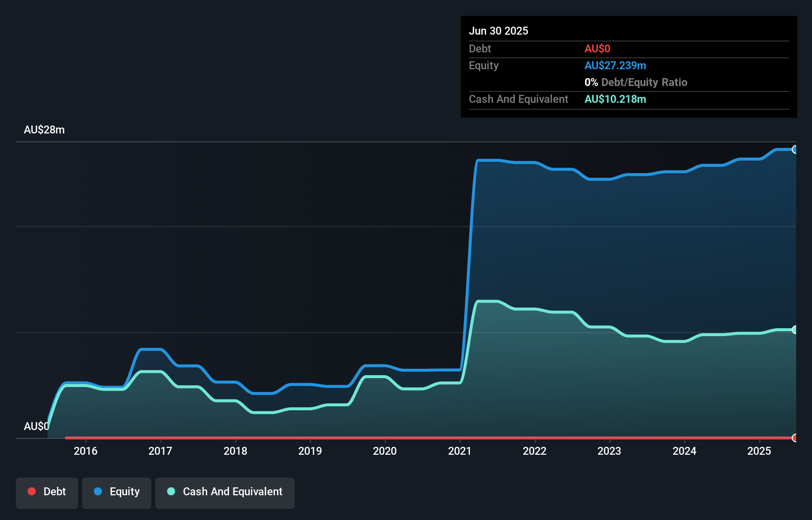
Task: Toggle the Cash And Equivalent legend button
Action: (x=225, y=493)
